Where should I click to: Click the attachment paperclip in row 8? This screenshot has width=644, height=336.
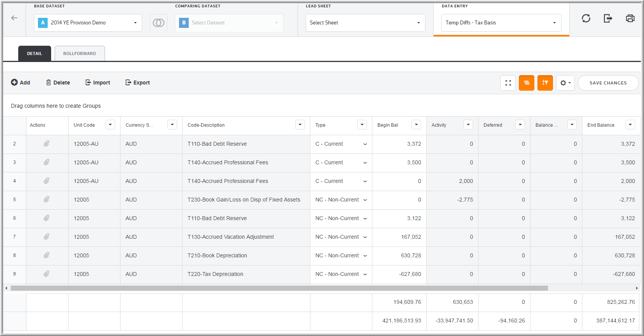coord(46,255)
